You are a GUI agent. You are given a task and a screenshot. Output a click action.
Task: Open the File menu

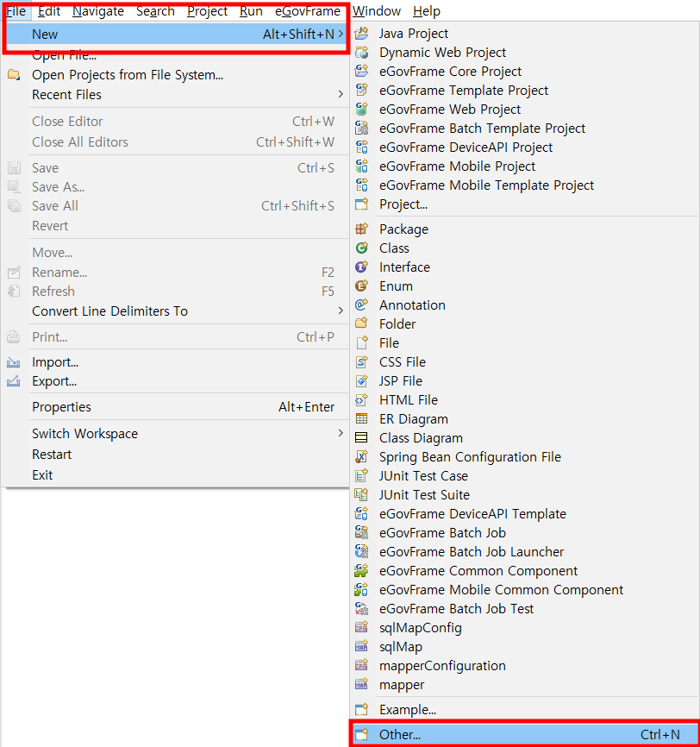(16, 11)
